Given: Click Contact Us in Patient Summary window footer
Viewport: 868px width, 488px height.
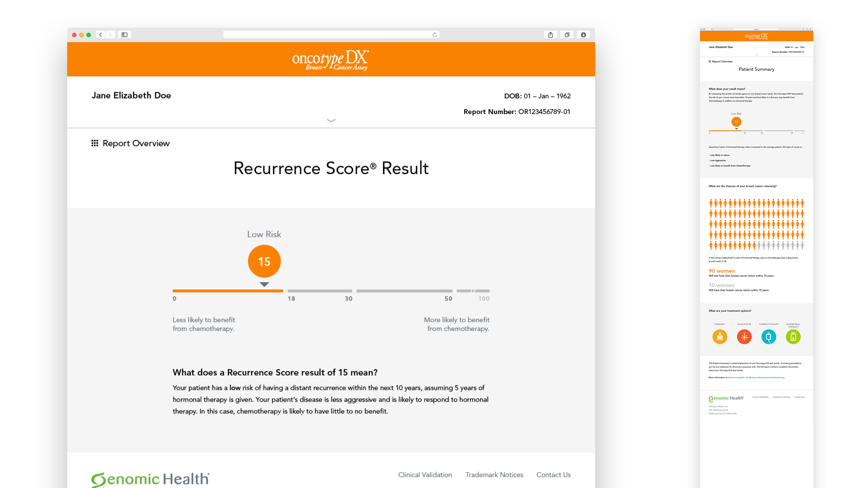Looking at the screenshot, I should tap(799, 397).
